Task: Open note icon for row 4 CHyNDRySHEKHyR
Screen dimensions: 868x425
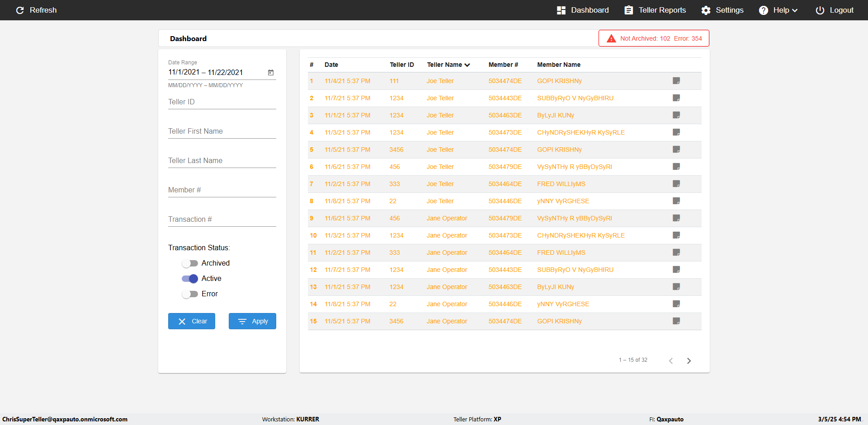Action: [x=676, y=132]
